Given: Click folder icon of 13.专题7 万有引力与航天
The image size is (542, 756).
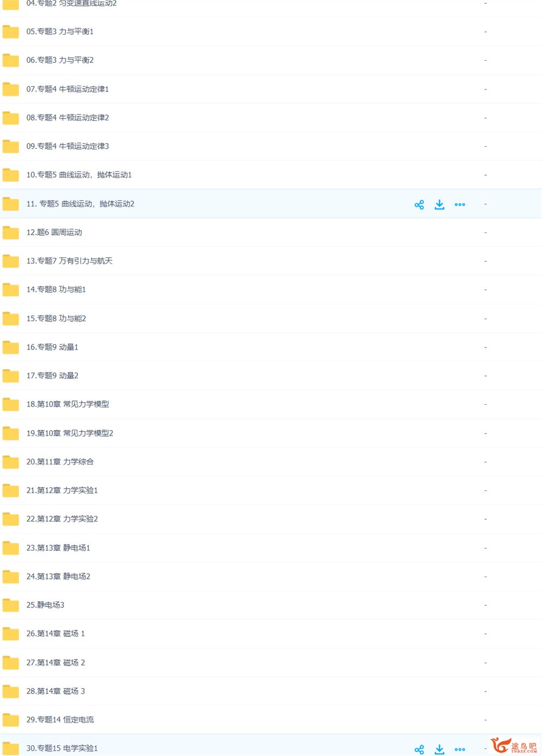Looking at the screenshot, I should pos(11,261).
